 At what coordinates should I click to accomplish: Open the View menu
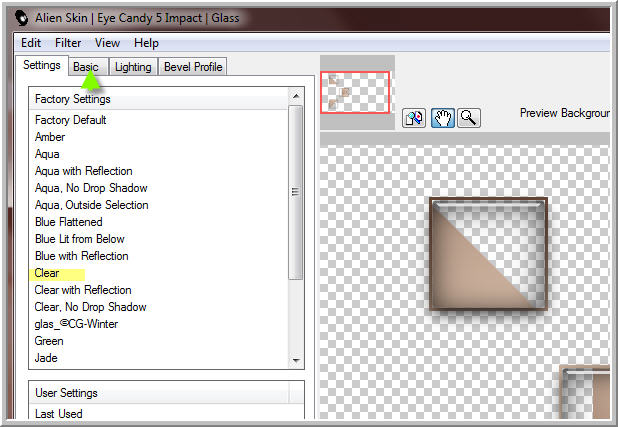point(107,43)
